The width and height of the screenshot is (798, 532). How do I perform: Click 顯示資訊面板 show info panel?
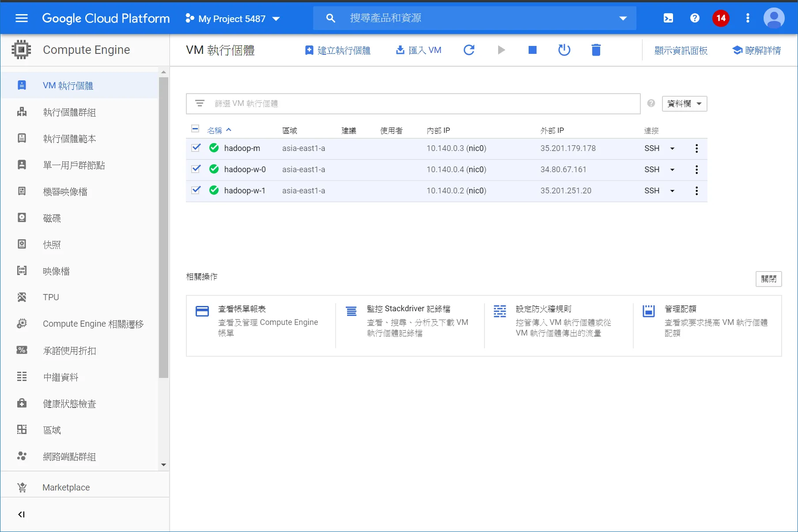click(681, 50)
